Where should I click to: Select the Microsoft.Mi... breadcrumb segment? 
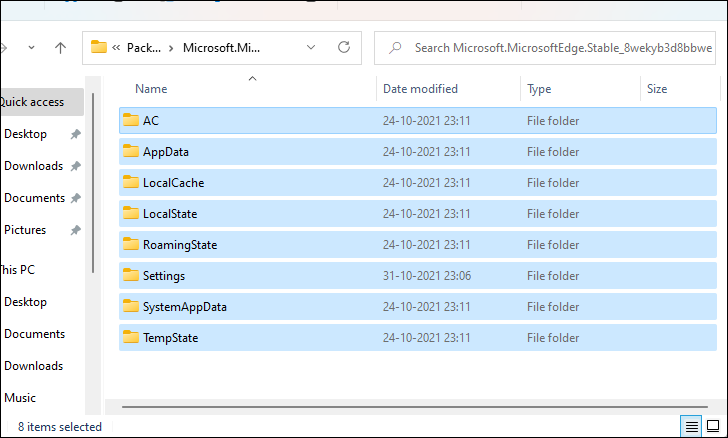[x=221, y=48]
